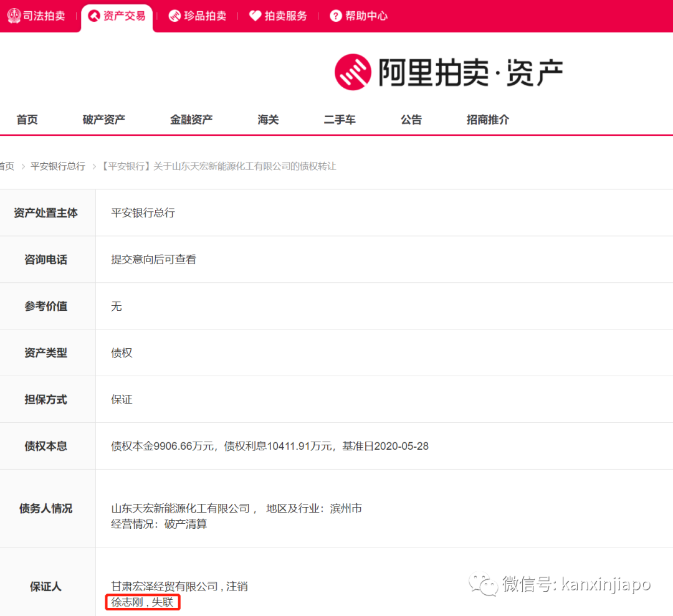Click the 珍品拍卖 gavel icon
Image resolution: width=673 pixels, height=616 pixels.
pos(174,16)
